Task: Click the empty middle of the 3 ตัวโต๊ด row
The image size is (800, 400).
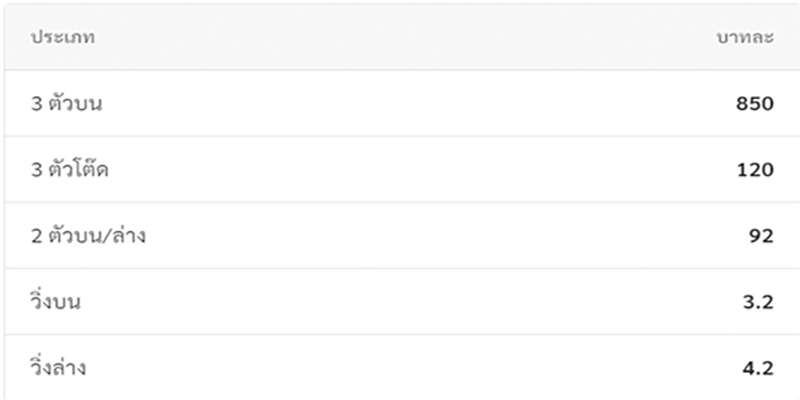Action: pos(403,169)
